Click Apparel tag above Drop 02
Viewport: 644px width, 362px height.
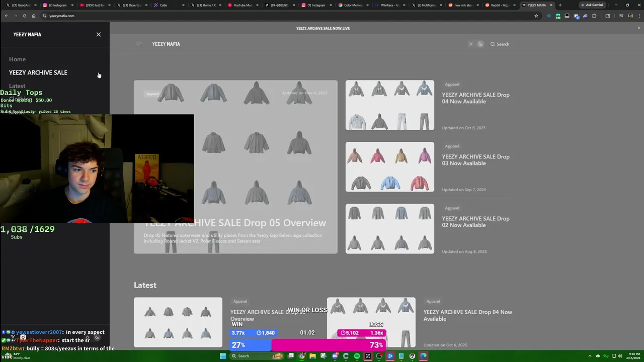[452, 208]
